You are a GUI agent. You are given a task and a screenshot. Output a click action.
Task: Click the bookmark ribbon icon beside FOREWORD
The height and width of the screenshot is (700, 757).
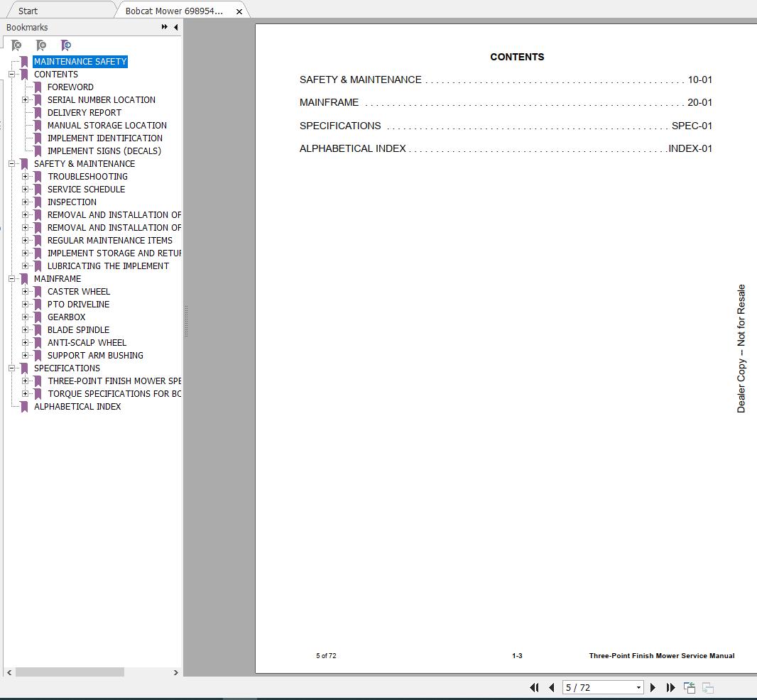[38, 87]
